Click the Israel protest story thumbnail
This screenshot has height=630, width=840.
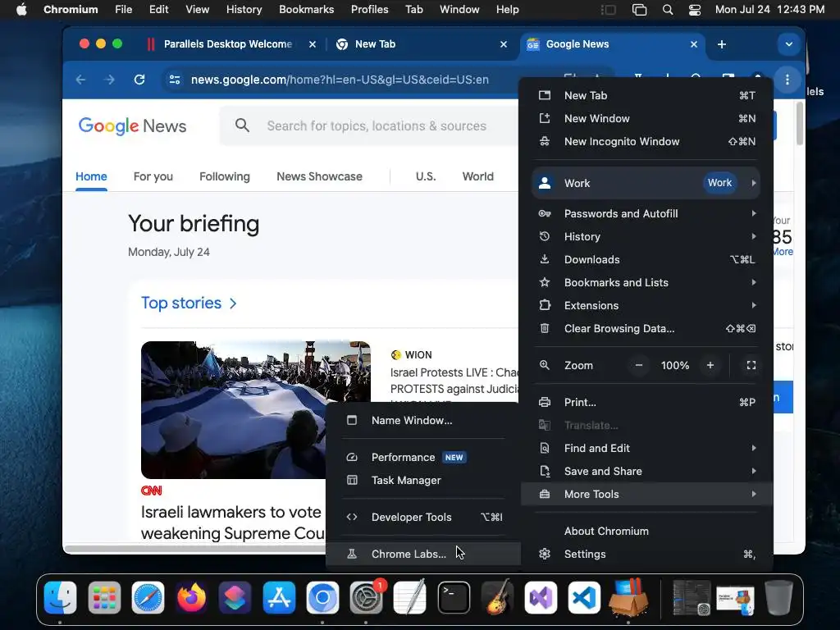tap(256, 410)
